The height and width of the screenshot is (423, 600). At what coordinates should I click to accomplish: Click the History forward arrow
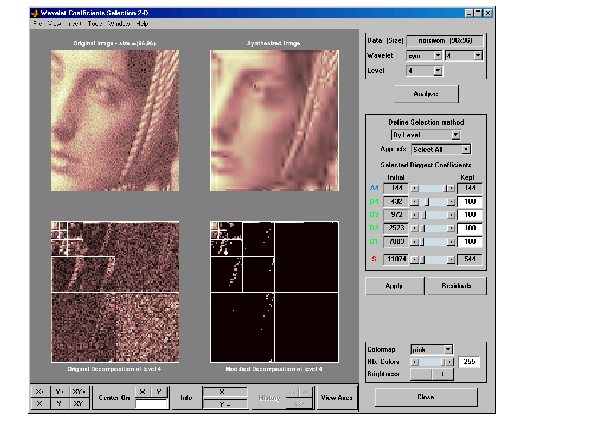[x=305, y=392]
